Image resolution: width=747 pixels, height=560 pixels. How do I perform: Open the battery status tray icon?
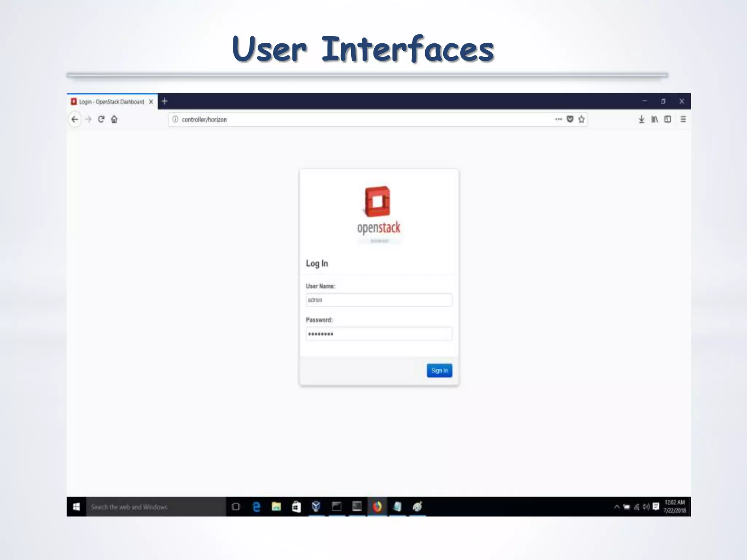point(627,507)
